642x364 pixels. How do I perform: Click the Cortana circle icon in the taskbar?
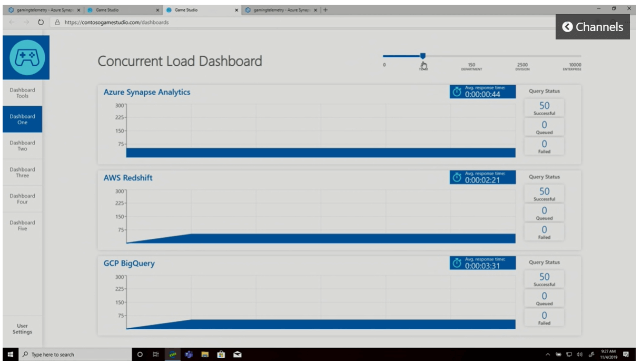(140, 355)
